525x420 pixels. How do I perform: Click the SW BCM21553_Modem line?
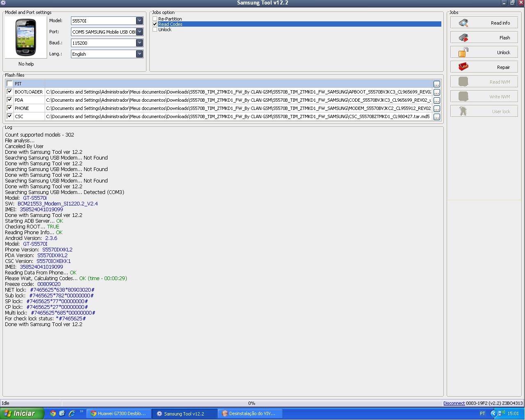pyautogui.click(x=51, y=203)
